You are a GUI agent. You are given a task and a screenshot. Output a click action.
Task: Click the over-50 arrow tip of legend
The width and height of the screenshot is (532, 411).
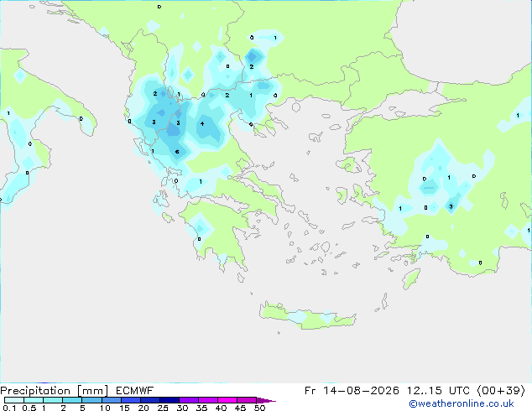coord(266,400)
